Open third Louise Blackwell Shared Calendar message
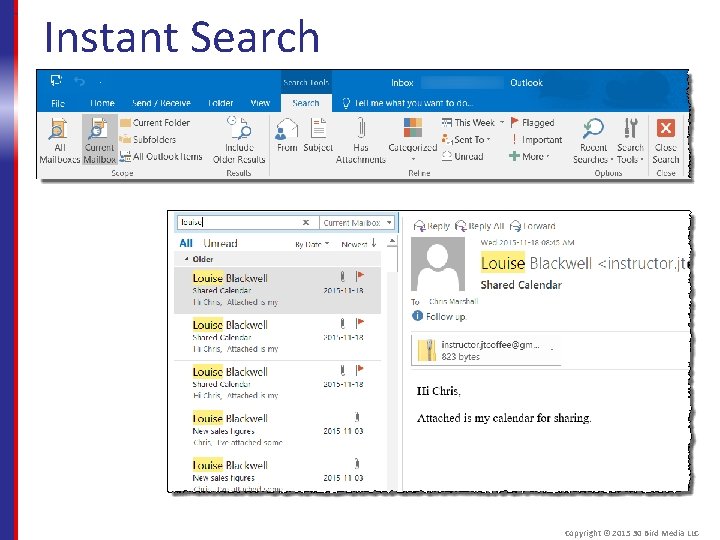The width and height of the screenshot is (720, 540). (x=277, y=384)
